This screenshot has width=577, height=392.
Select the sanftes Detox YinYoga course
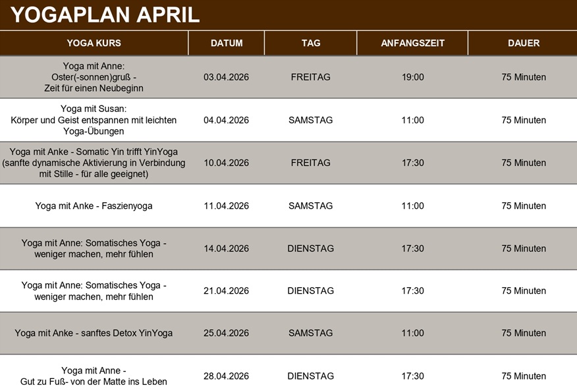pyautogui.click(x=94, y=333)
